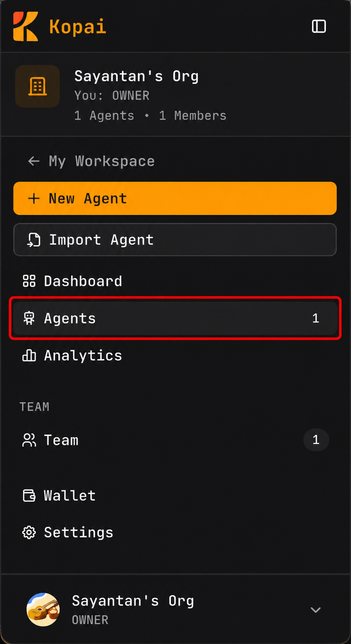Screen dimensions: 351x644
Task: Open the Team members page
Action: click(175, 440)
